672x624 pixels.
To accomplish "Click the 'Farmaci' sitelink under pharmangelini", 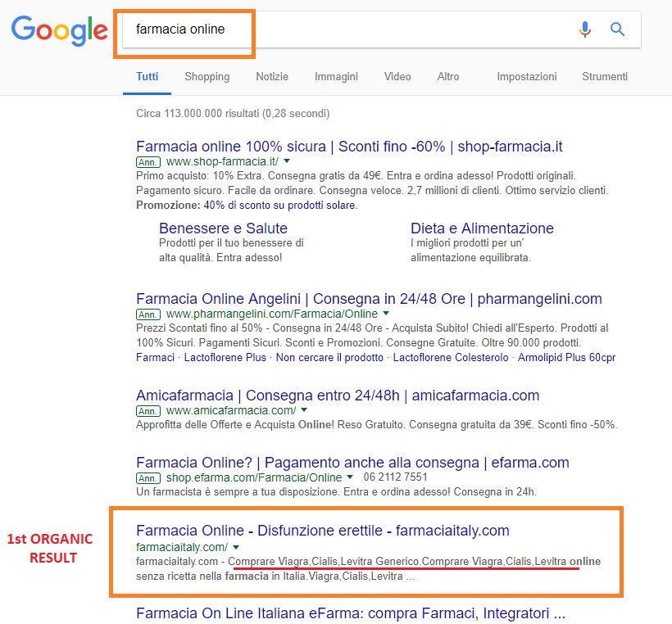I will [x=155, y=357].
